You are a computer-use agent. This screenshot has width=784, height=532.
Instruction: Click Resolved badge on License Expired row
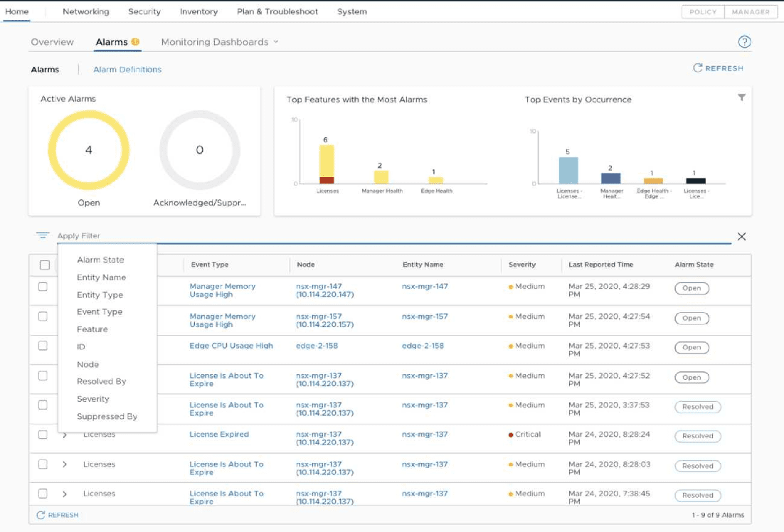click(x=698, y=437)
